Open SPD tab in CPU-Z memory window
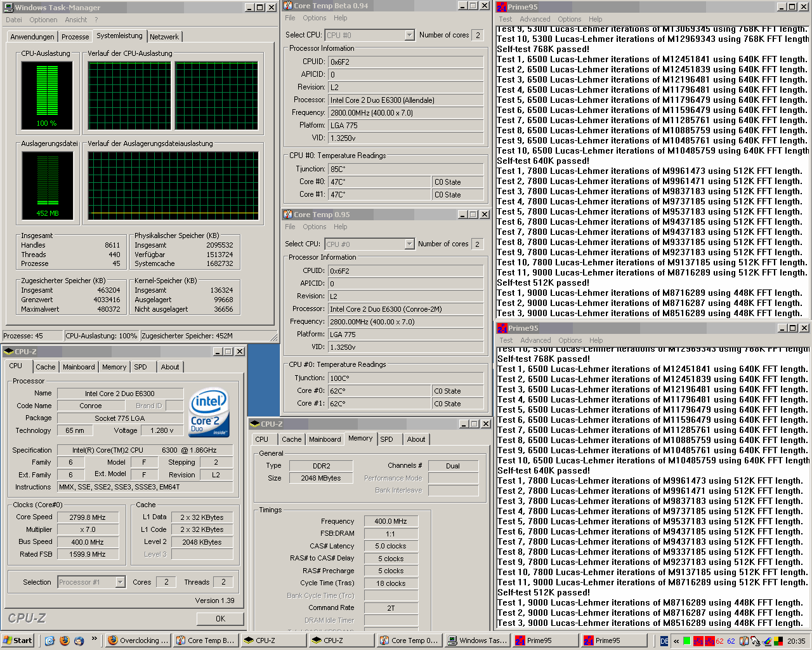This screenshot has height=650, width=812. (x=386, y=439)
